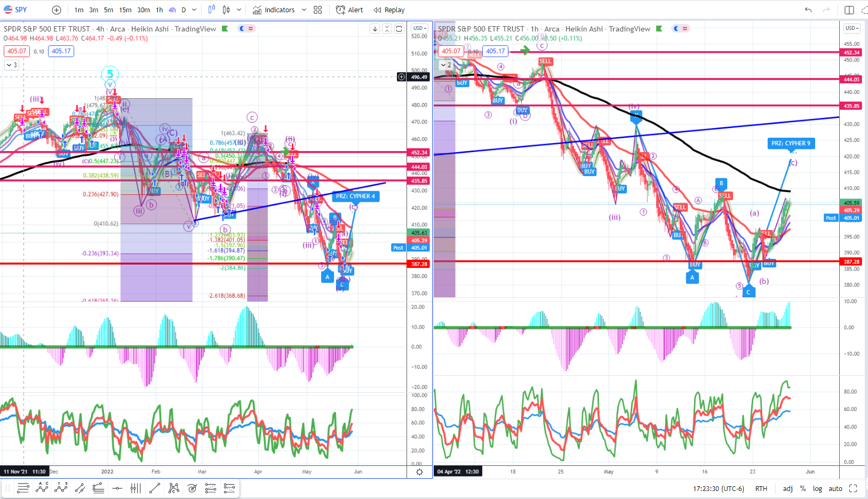Select the D daily timeframe

click(x=184, y=10)
